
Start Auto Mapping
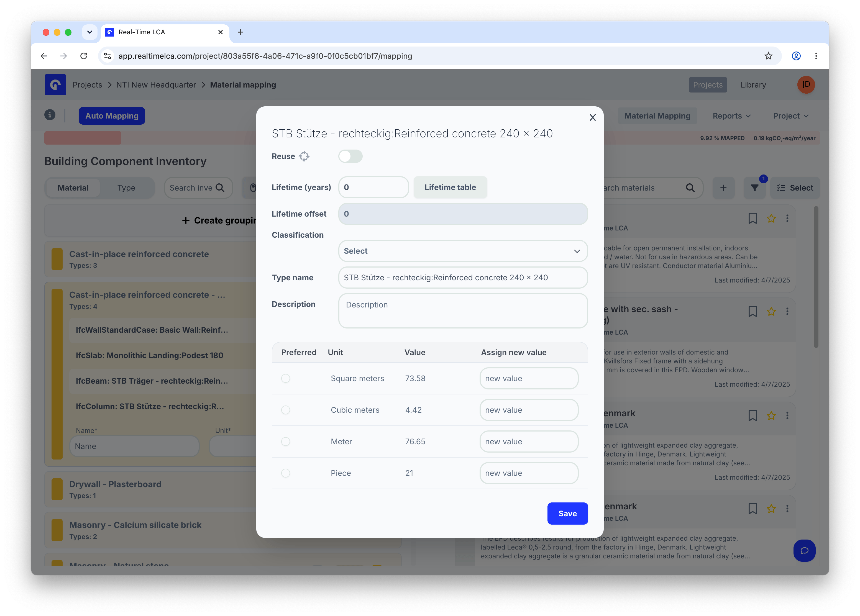coord(112,115)
